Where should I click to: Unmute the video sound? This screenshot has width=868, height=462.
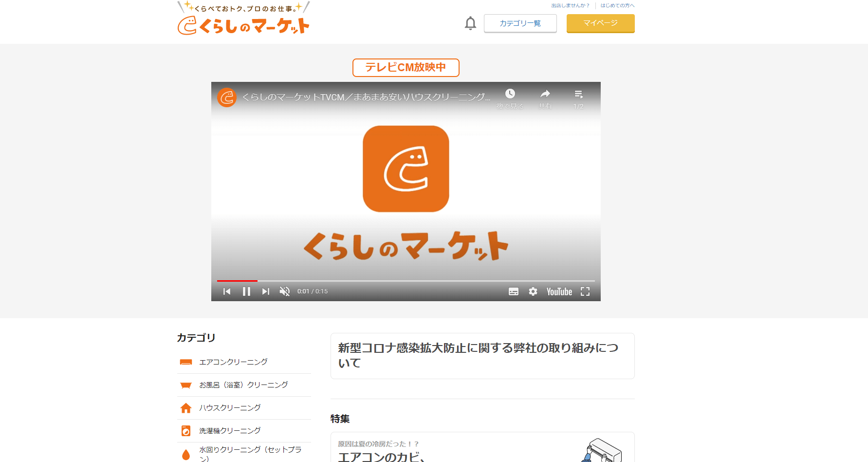click(x=285, y=291)
